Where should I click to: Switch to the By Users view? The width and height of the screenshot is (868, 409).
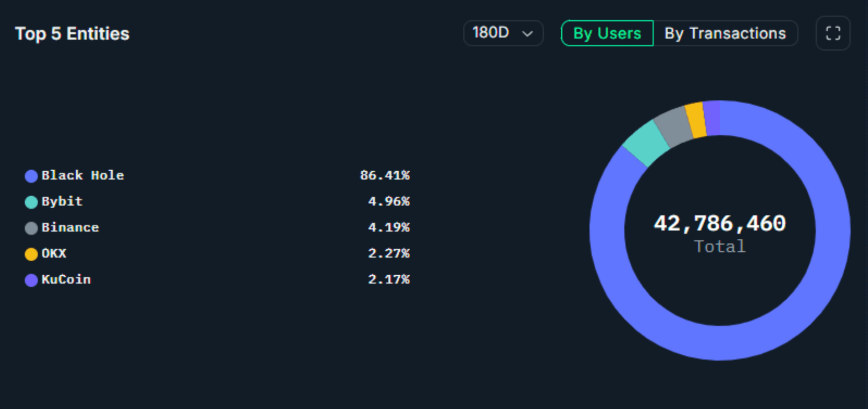click(x=607, y=33)
